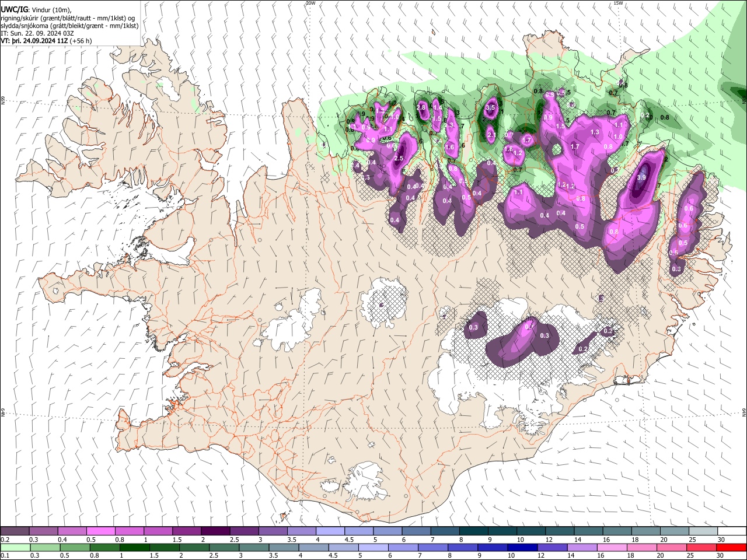Click the 0.4 label in the snow scale

point(62,540)
